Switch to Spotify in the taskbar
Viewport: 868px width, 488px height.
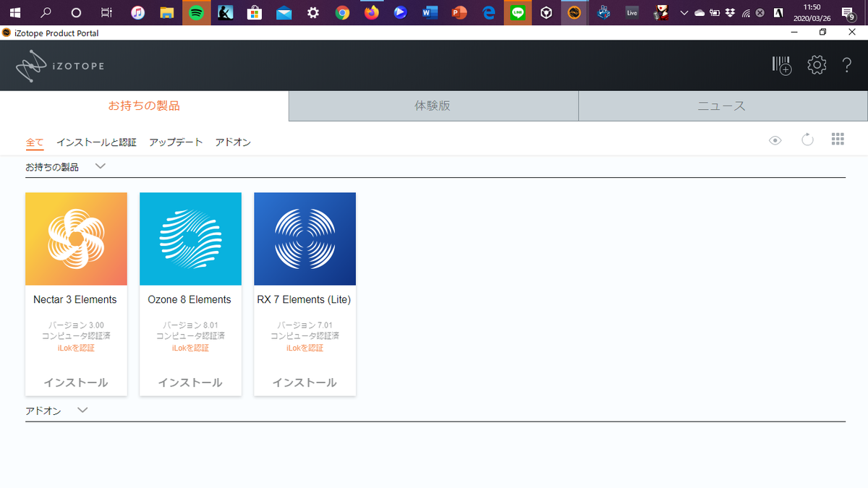196,12
